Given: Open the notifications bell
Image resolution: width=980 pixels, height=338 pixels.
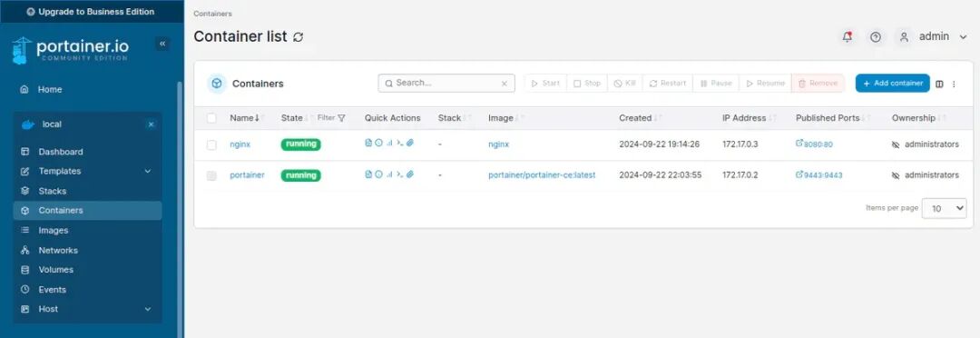Looking at the screenshot, I should (848, 37).
